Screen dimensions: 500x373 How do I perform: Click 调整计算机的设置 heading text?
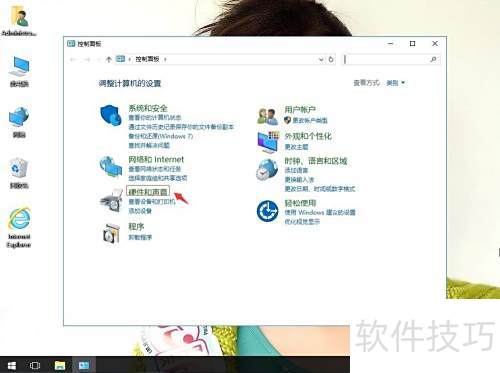click(130, 83)
